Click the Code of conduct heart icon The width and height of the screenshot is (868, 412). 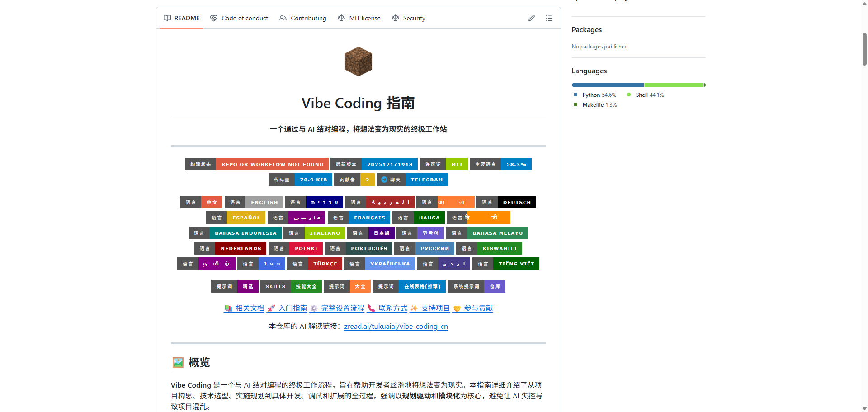(x=214, y=18)
